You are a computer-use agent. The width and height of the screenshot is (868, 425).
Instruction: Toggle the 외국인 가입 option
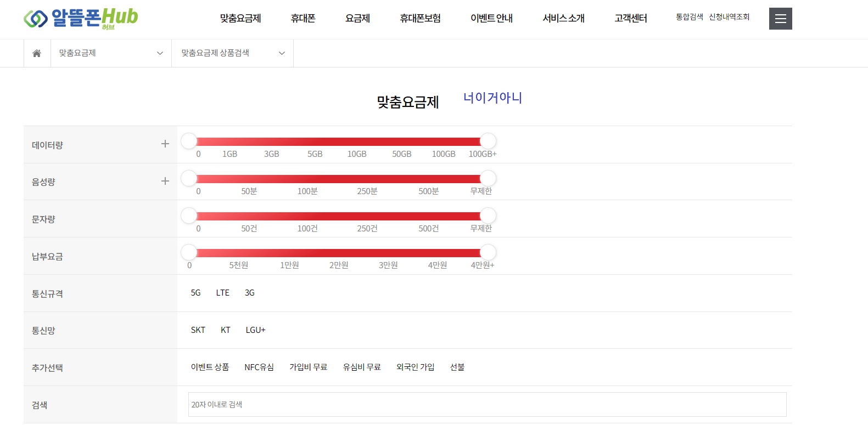pyautogui.click(x=415, y=367)
